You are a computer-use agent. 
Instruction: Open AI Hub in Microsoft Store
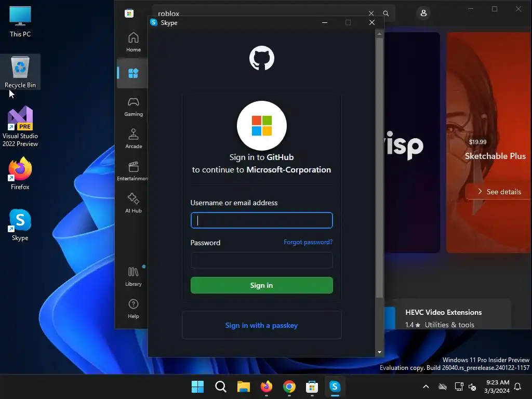click(x=134, y=203)
